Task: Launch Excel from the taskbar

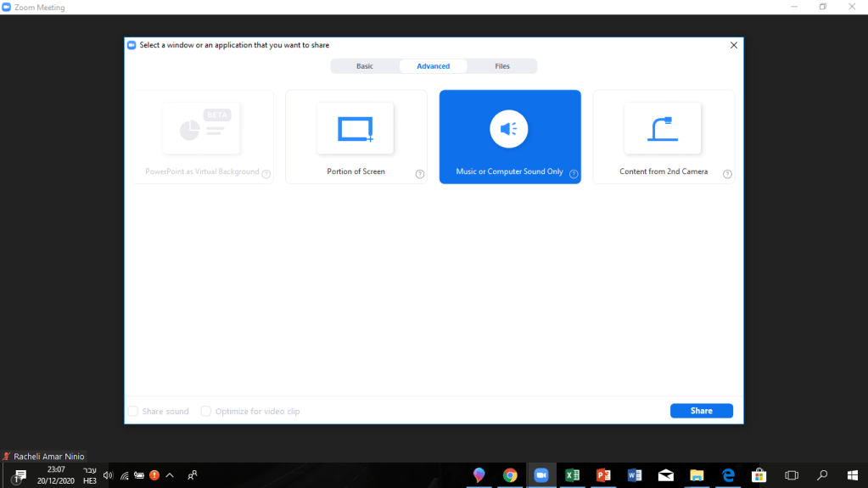Action: point(572,475)
